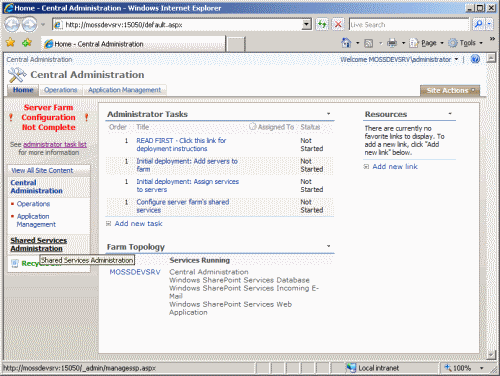
Task: Click the Print toolbar icon
Action: (392, 43)
